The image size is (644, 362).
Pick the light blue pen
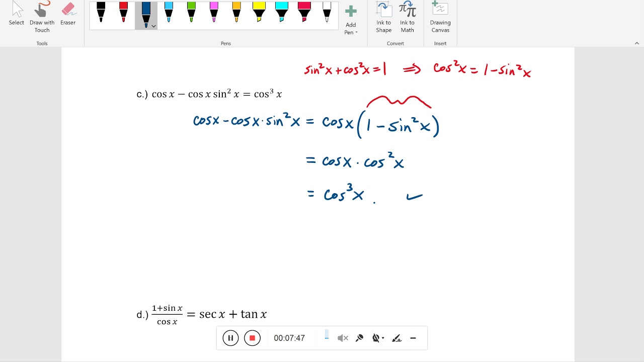[x=169, y=13]
